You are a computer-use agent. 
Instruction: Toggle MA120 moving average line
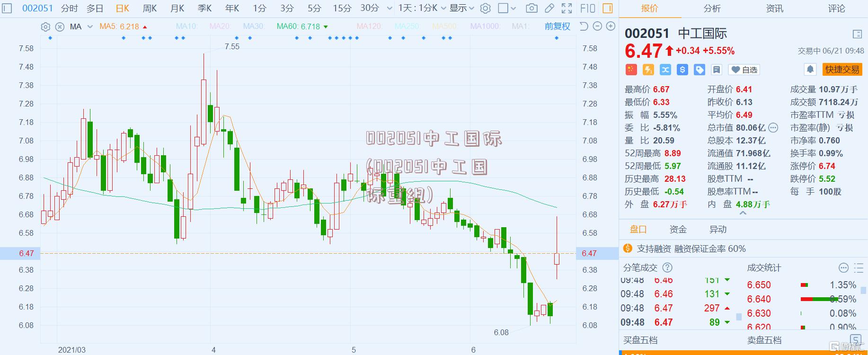click(370, 27)
